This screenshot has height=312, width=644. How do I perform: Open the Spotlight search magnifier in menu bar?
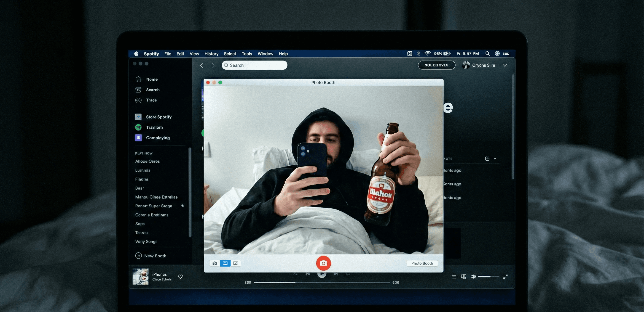pyautogui.click(x=487, y=53)
